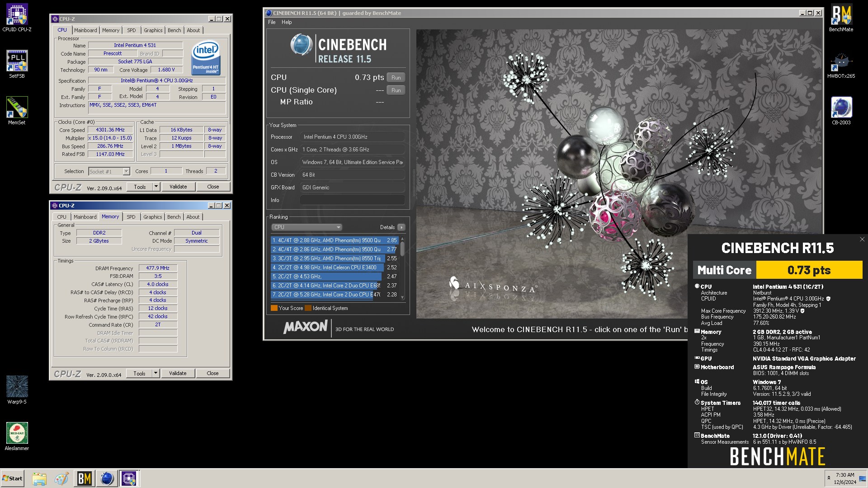Viewport: 868px width, 488px height.
Task: Open the CPUID CPU-Z desktop shortcut
Action: coord(17,18)
